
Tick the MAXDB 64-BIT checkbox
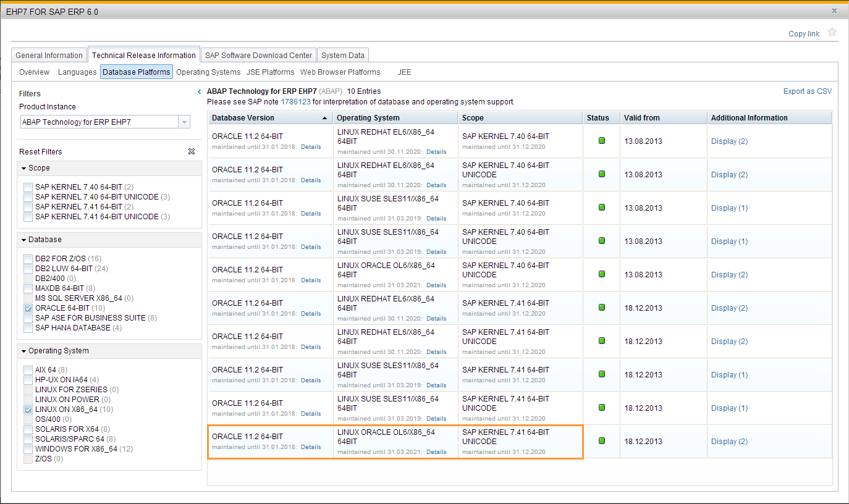[28, 288]
